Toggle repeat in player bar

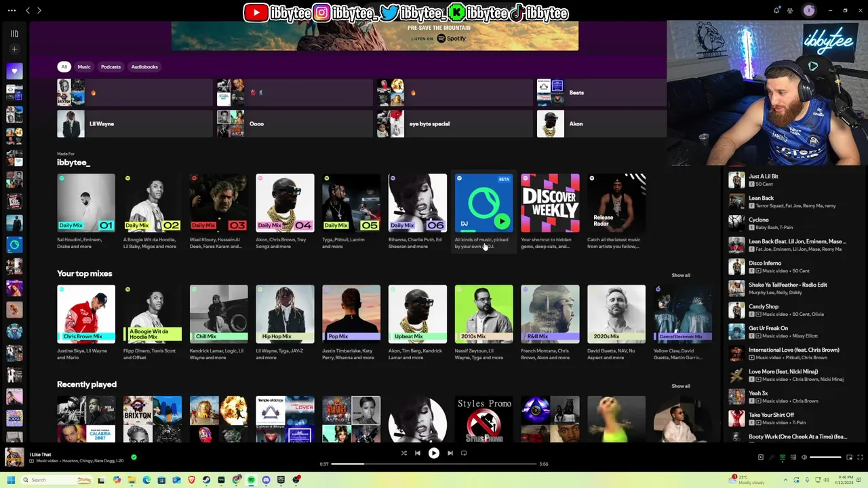coord(464,453)
